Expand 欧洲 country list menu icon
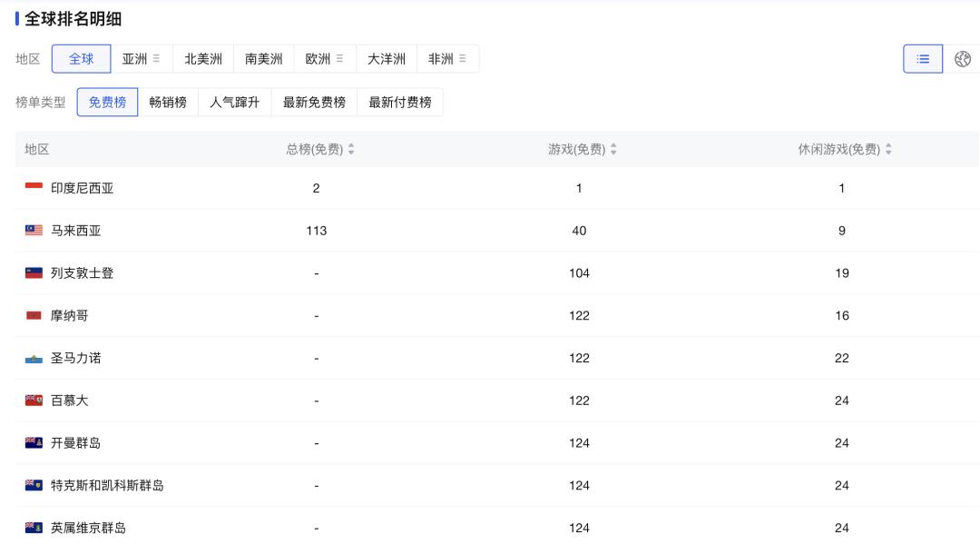The image size is (980, 544). [x=339, y=59]
